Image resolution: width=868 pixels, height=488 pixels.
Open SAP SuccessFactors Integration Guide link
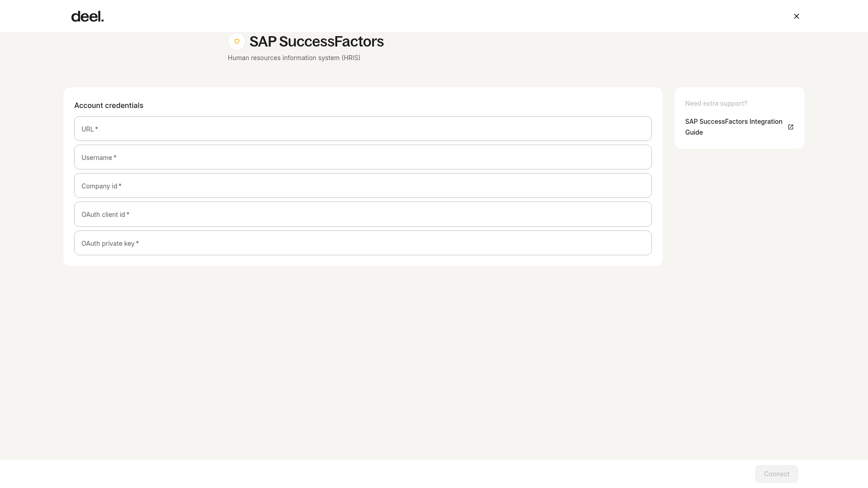coord(734,127)
